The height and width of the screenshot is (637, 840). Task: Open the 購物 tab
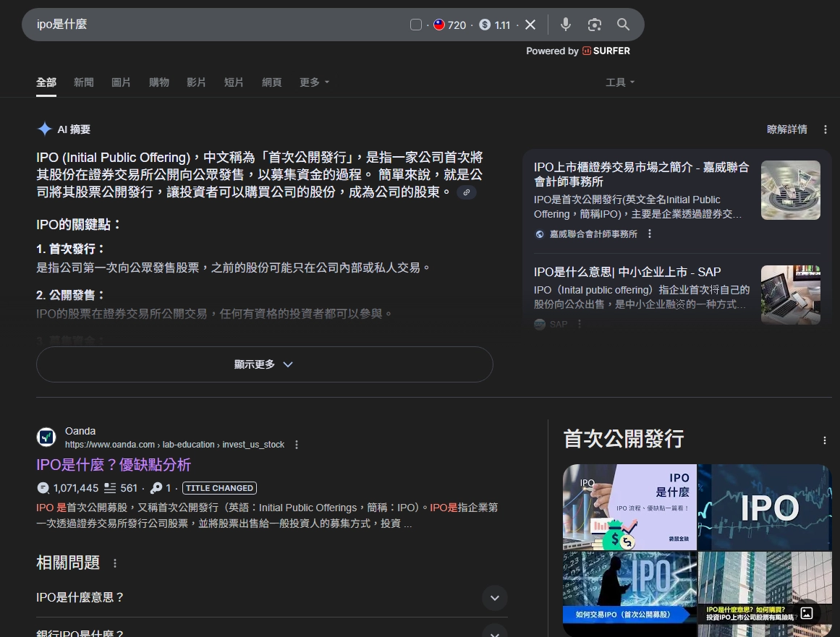[x=159, y=82]
